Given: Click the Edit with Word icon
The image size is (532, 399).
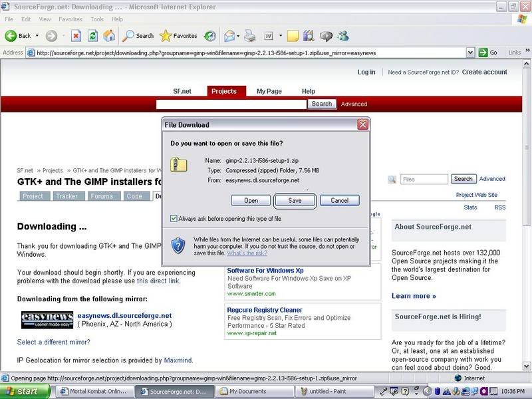Looking at the screenshot, I should click(269, 36).
